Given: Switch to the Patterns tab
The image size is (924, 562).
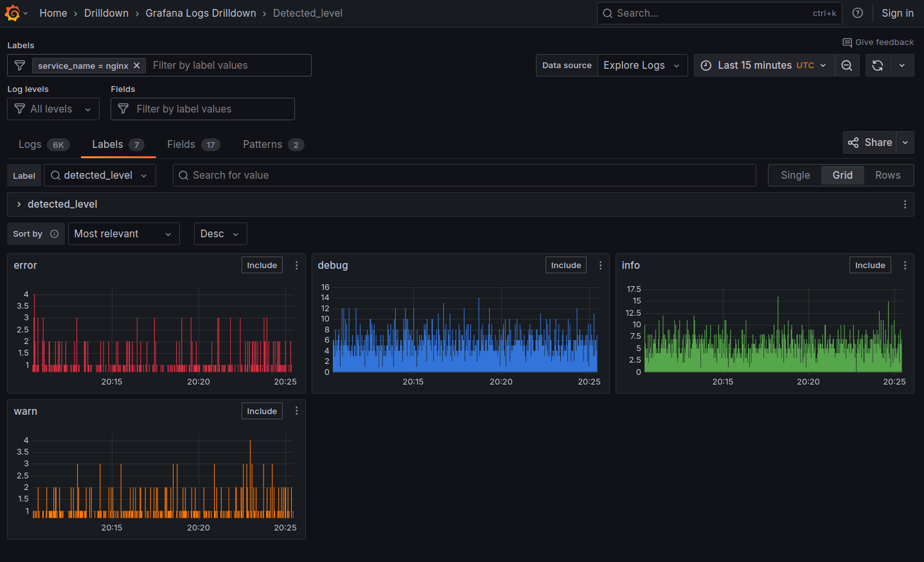Looking at the screenshot, I should 262,144.
